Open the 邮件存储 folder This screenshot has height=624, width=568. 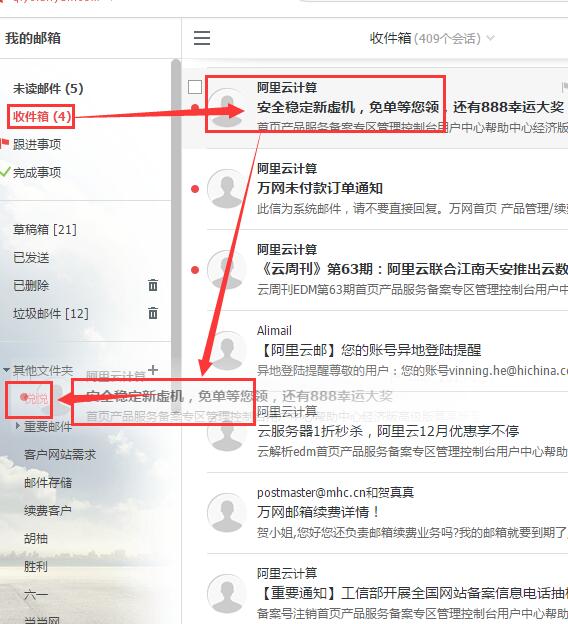(x=48, y=483)
